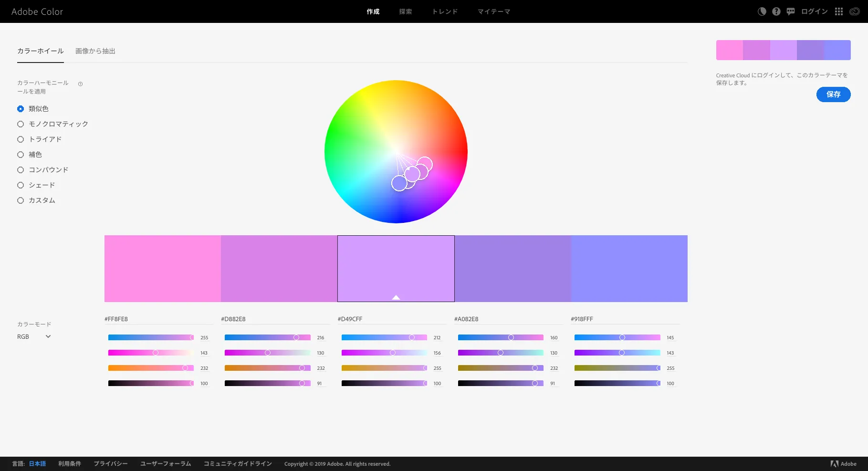Open the RGB color mode dropdown
The image size is (868, 471).
(x=34, y=336)
